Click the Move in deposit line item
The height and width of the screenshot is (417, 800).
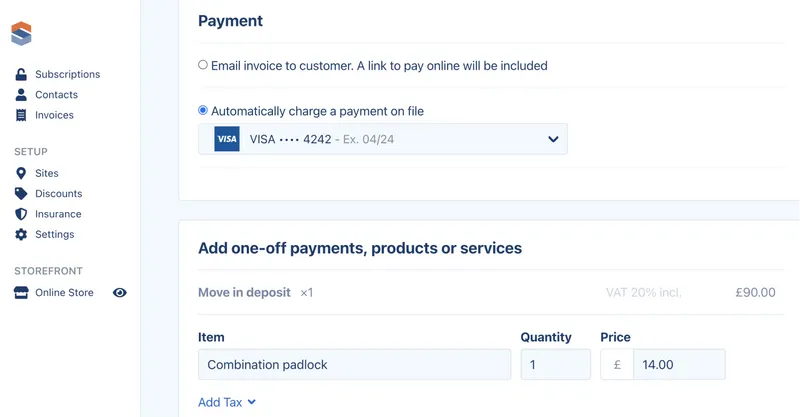[x=487, y=292]
